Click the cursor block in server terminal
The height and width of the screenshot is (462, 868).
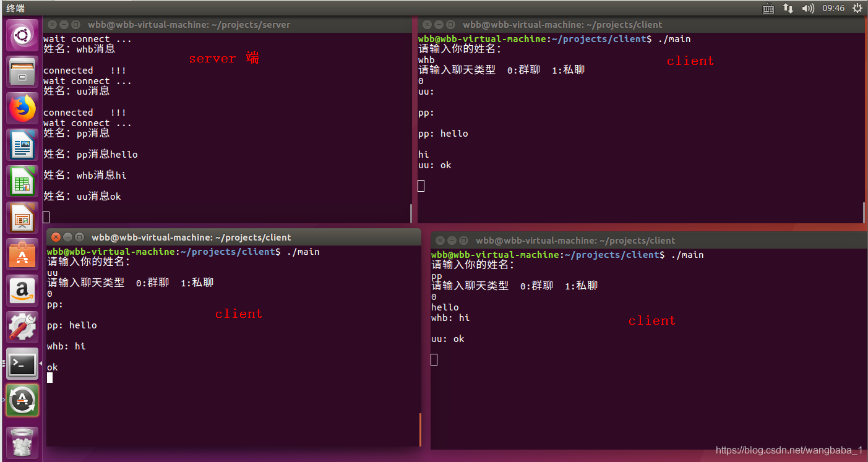(46, 217)
